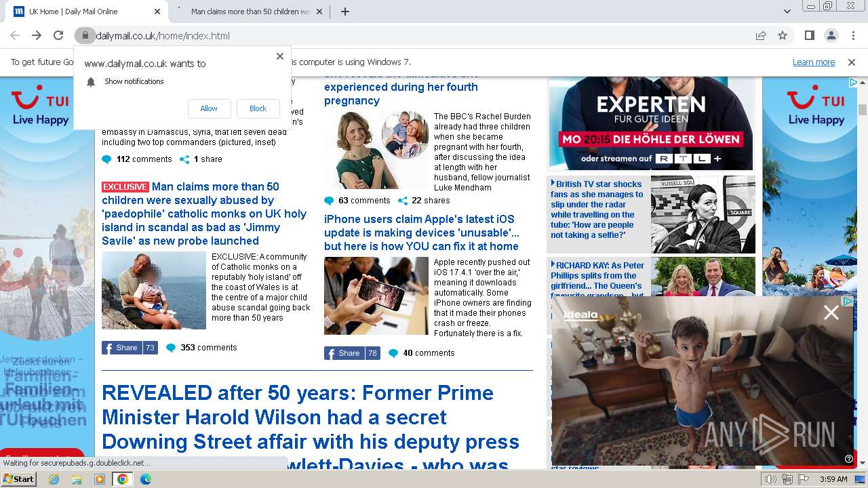Open Learn more link in info bar
The height and width of the screenshot is (488, 868).
(x=814, y=62)
